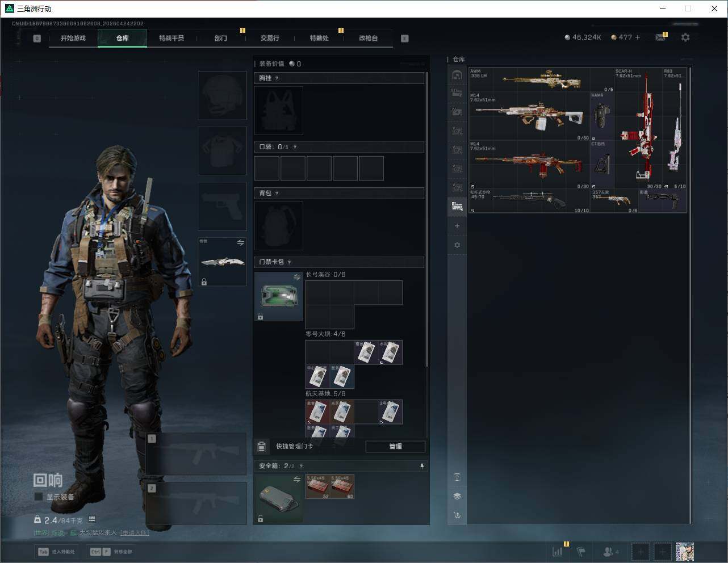Click the keycard bag help question mark
The height and width of the screenshot is (563, 728).
coord(290,262)
